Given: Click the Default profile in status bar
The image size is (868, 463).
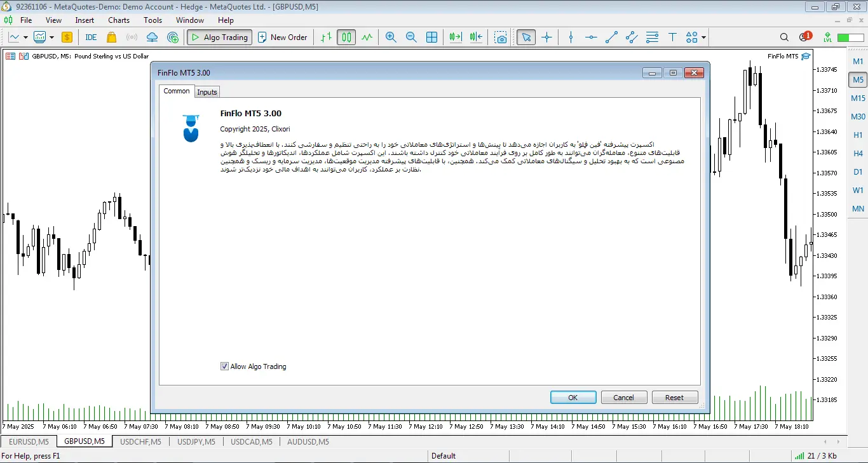Looking at the screenshot, I should (444, 456).
